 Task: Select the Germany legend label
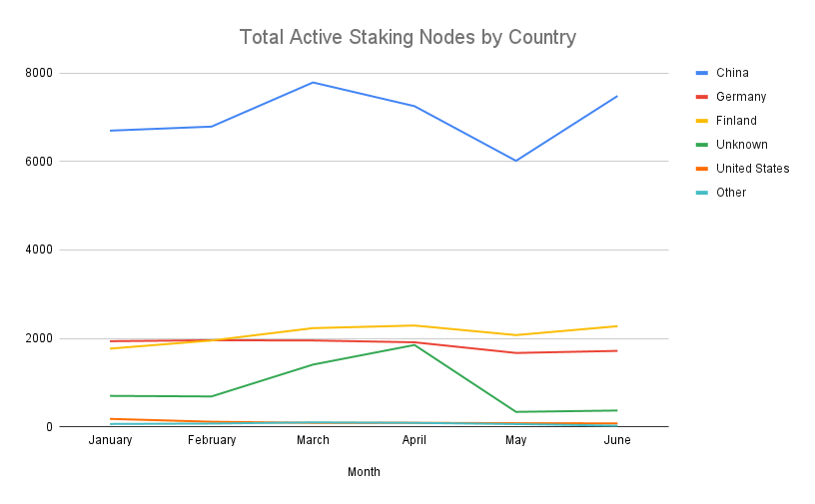click(x=740, y=97)
